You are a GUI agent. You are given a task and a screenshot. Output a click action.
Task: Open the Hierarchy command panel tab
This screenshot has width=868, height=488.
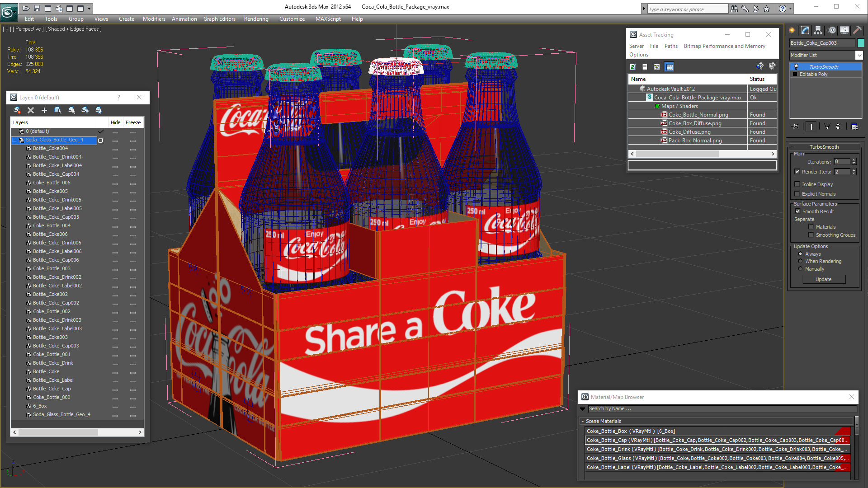pos(818,30)
